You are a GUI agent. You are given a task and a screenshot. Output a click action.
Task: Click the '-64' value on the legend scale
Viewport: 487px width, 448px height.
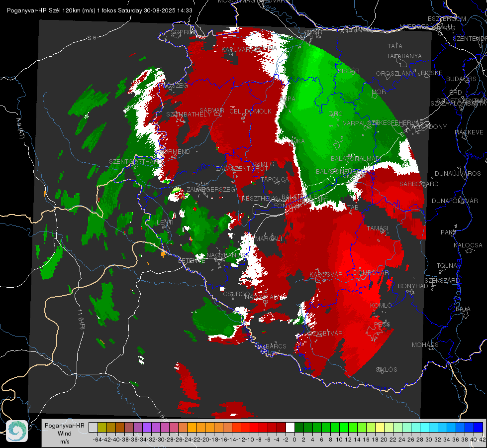[x=97, y=440]
